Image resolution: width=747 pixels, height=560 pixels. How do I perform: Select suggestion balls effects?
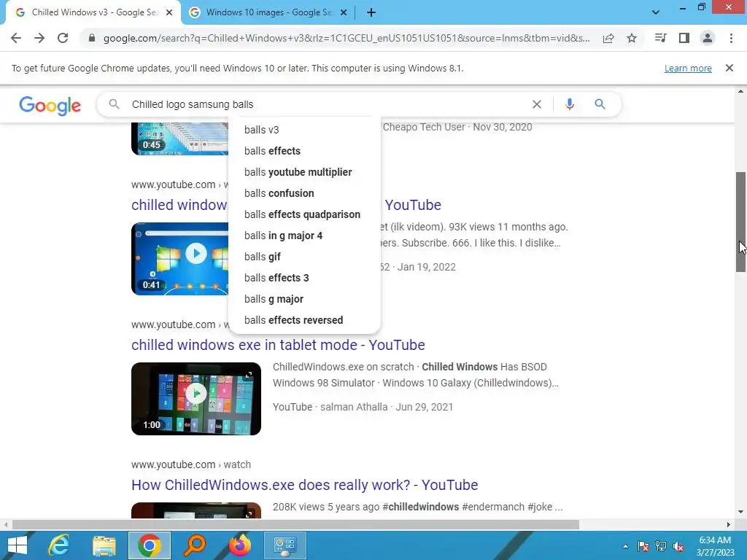tap(304, 151)
